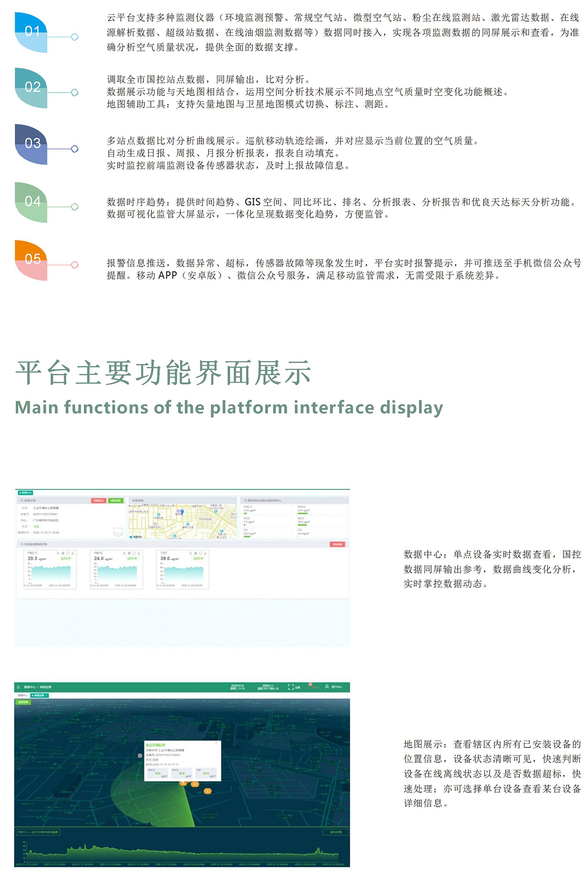Click the orange cluster marker labeled 2
This screenshot has width=588, height=873.
point(207,791)
